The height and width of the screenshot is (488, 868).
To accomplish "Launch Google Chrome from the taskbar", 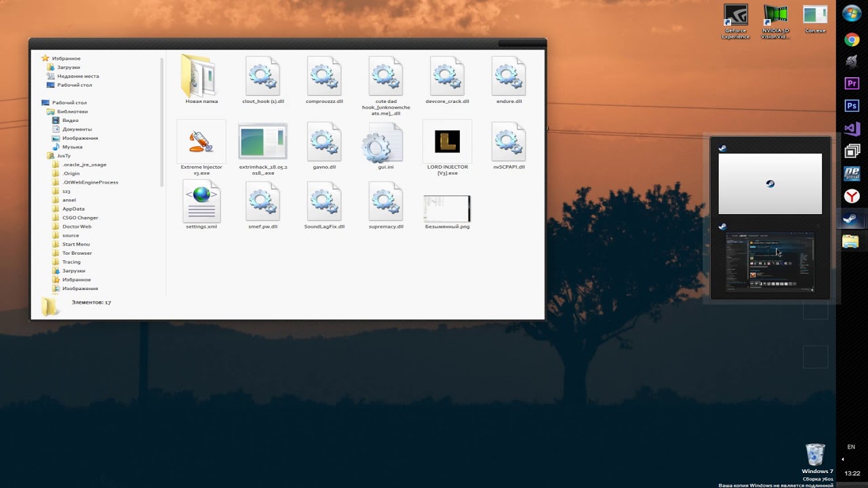I will point(852,40).
